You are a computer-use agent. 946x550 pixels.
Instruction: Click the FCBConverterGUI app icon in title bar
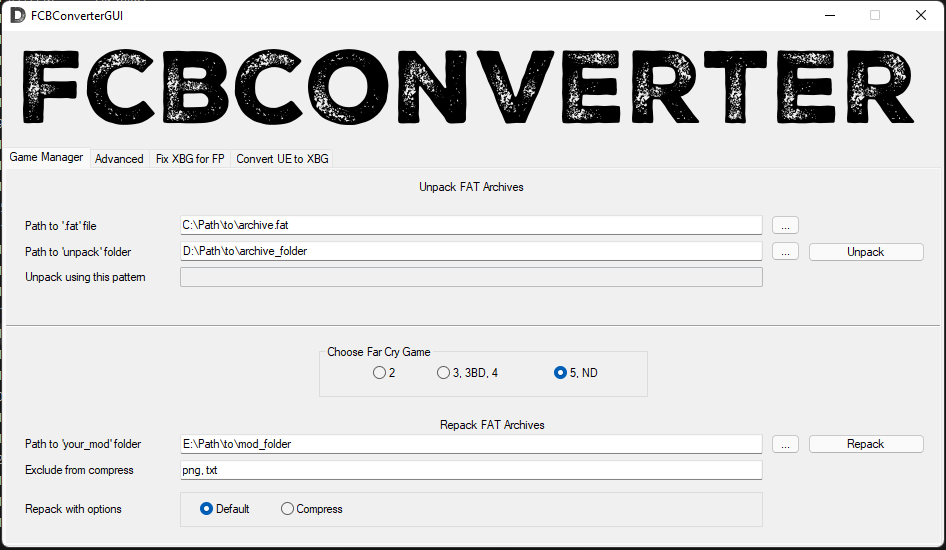(17, 15)
